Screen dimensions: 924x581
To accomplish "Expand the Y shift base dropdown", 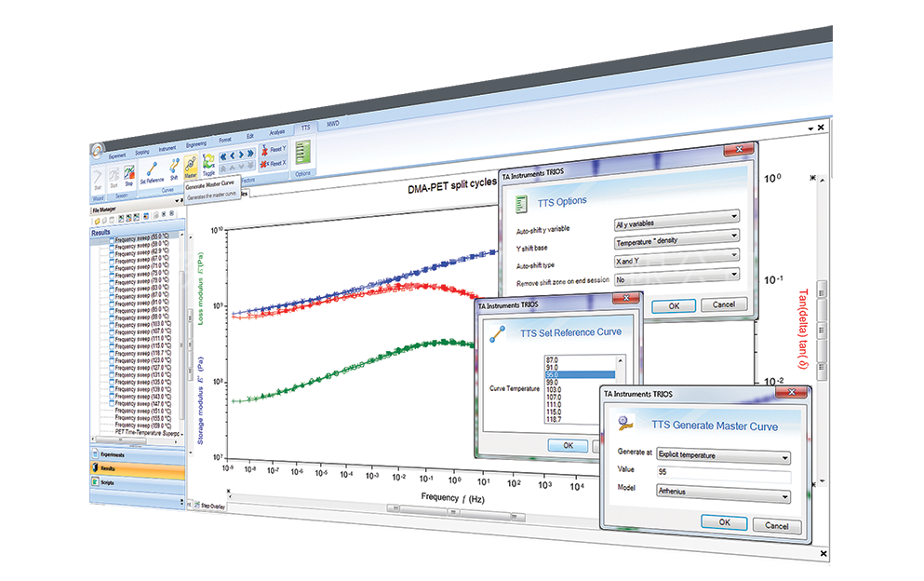I will pos(676,242).
